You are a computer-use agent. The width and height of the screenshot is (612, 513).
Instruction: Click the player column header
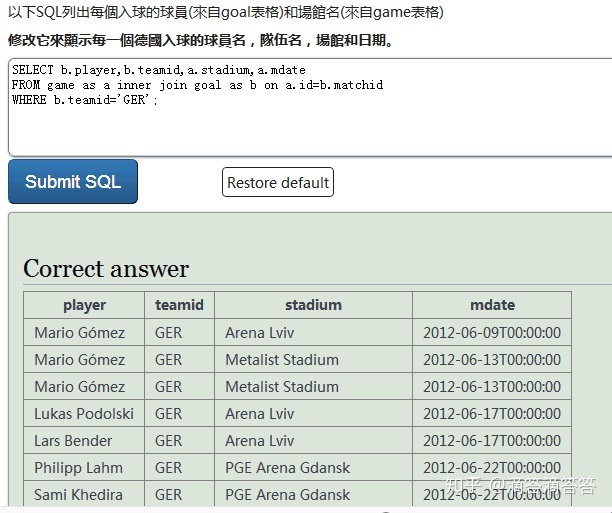click(84, 305)
